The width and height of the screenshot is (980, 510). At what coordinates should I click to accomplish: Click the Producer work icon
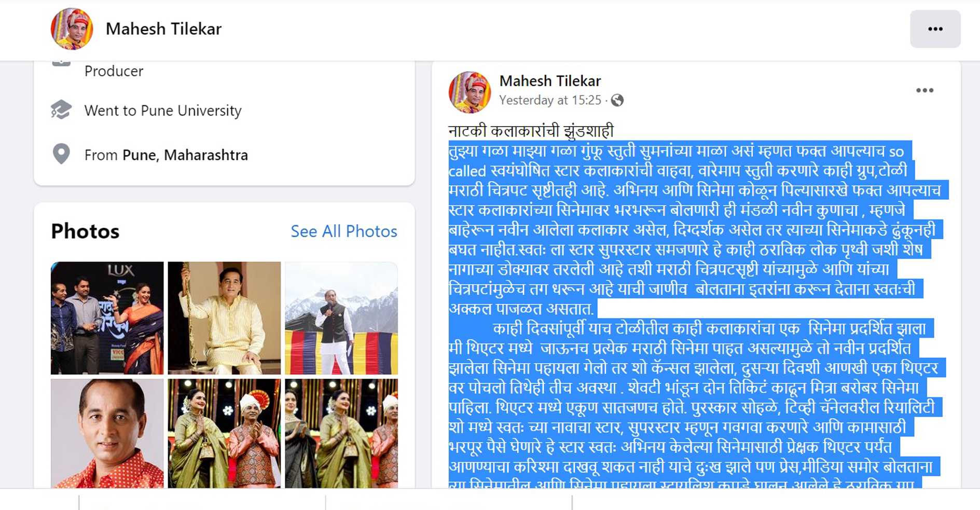(x=61, y=63)
